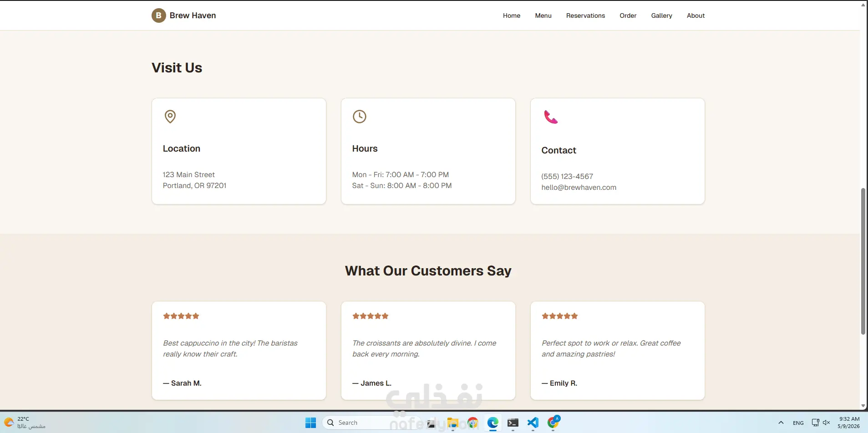The height and width of the screenshot is (433, 868).
Task: Click the Brew Haven brand name link
Action: 193,15
